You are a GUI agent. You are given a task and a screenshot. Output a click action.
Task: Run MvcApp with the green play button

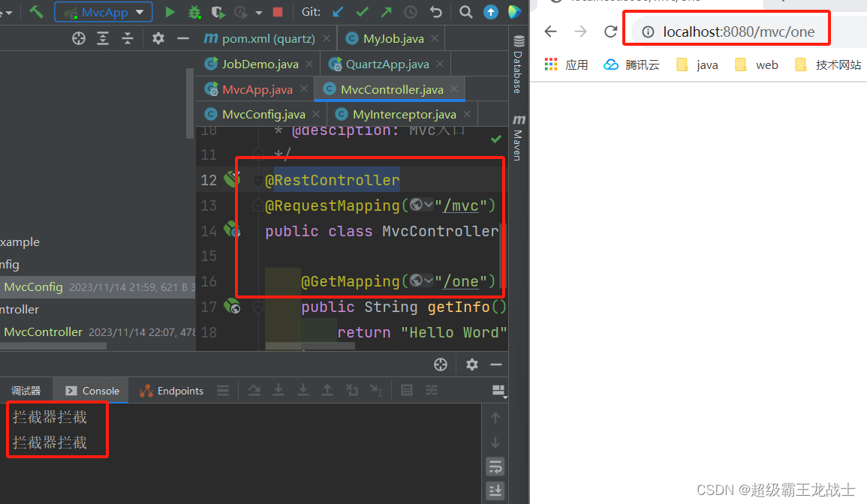pyautogui.click(x=170, y=11)
